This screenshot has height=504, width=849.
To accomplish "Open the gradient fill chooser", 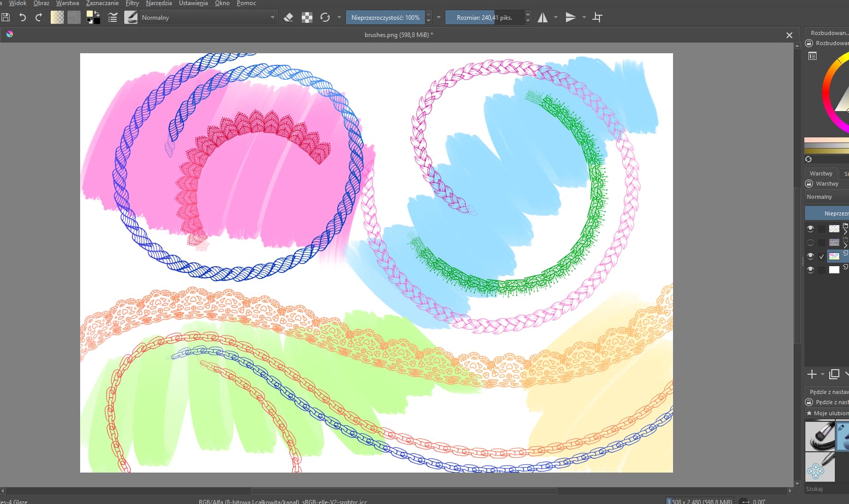I will (57, 17).
